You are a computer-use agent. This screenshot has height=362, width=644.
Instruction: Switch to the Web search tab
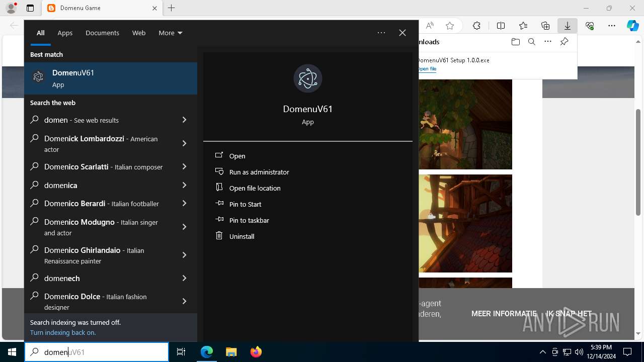(139, 33)
